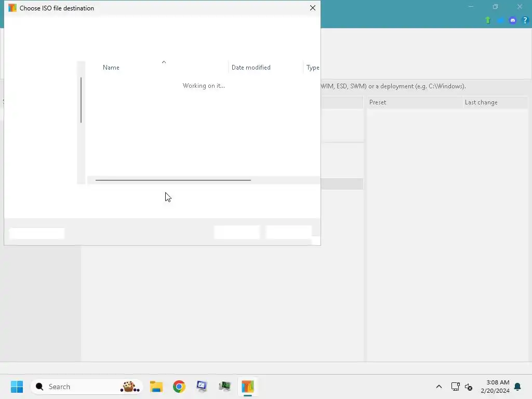The width and height of the screenshot is (532, 399).
Task: Open the clock showing 3:08 AM
Action: point(495,387)
